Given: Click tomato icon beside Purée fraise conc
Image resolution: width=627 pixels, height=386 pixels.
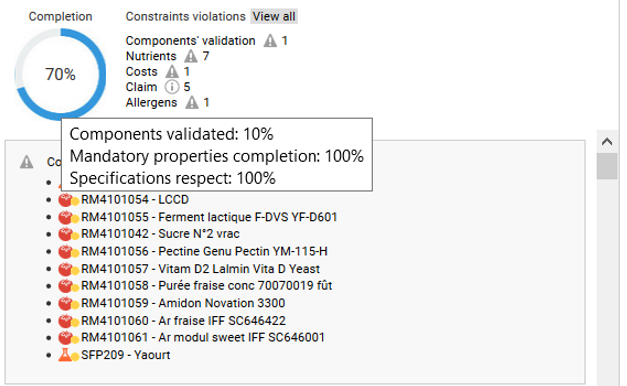Looking at the screenshot, I should click(x=65, y=286).
